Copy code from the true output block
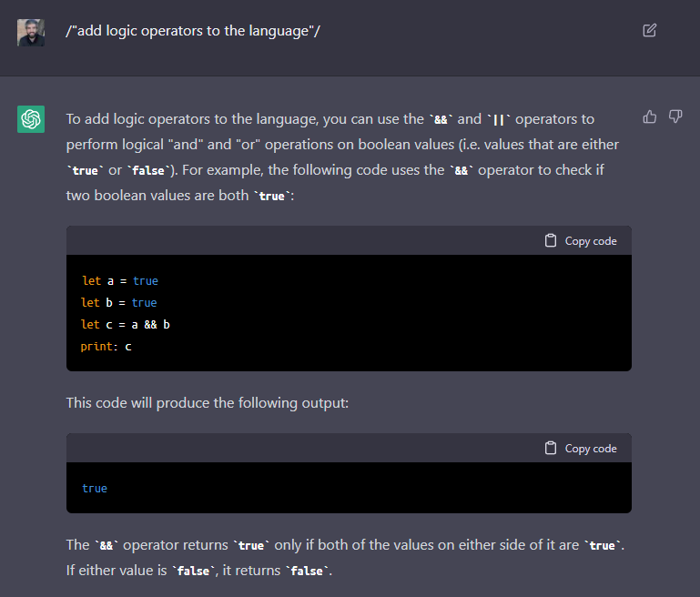700x597 pixels. click(581, 448)
